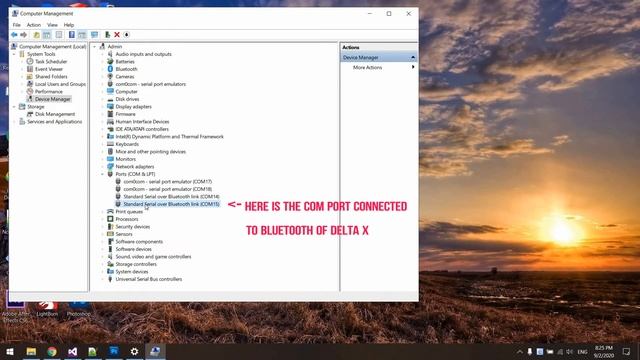The height and width of the screenshot is (360, 640).
Task: Click the Display adapters category icon
Action: click(x=110, y=107)
